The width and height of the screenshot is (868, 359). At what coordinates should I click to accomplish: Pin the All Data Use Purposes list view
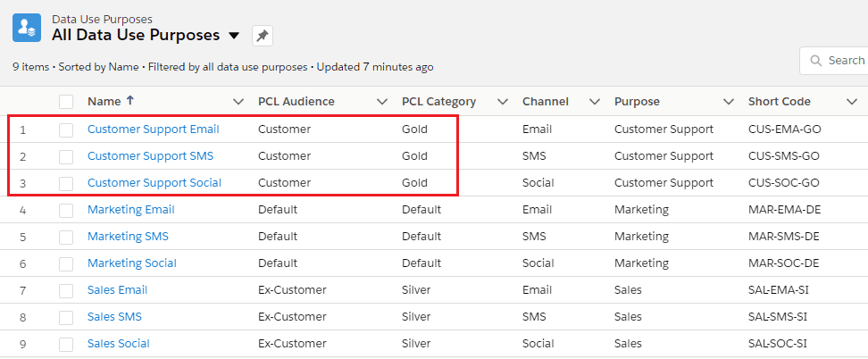(262, 36)
